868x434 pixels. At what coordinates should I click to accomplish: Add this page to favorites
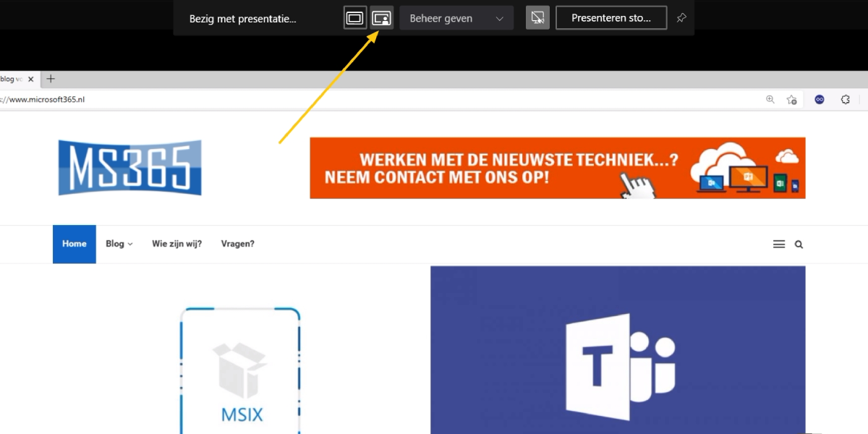pos(792,100)
